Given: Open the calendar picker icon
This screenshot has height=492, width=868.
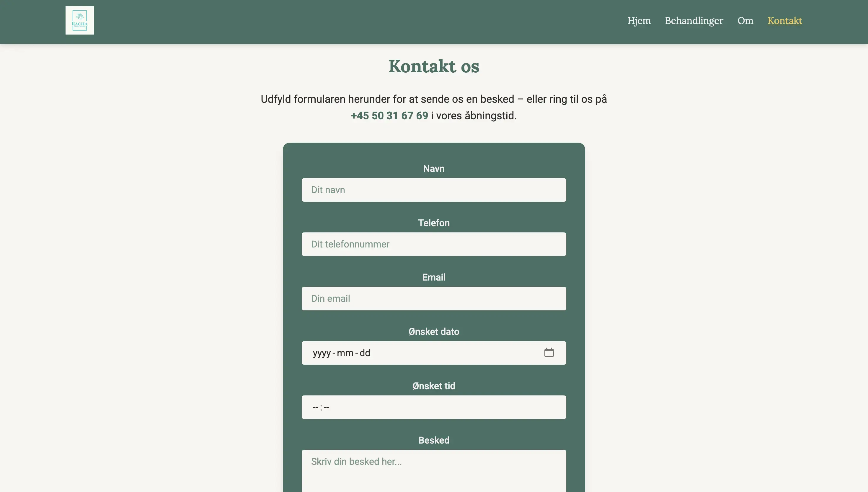Looking at the screenshot, I should 549,352.
